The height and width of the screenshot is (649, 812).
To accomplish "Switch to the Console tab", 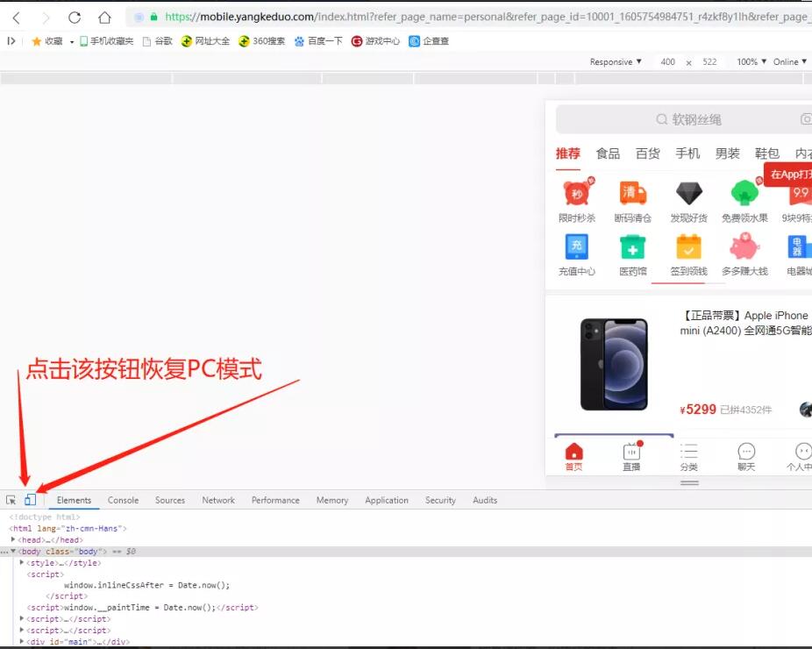I will (123, 500).
